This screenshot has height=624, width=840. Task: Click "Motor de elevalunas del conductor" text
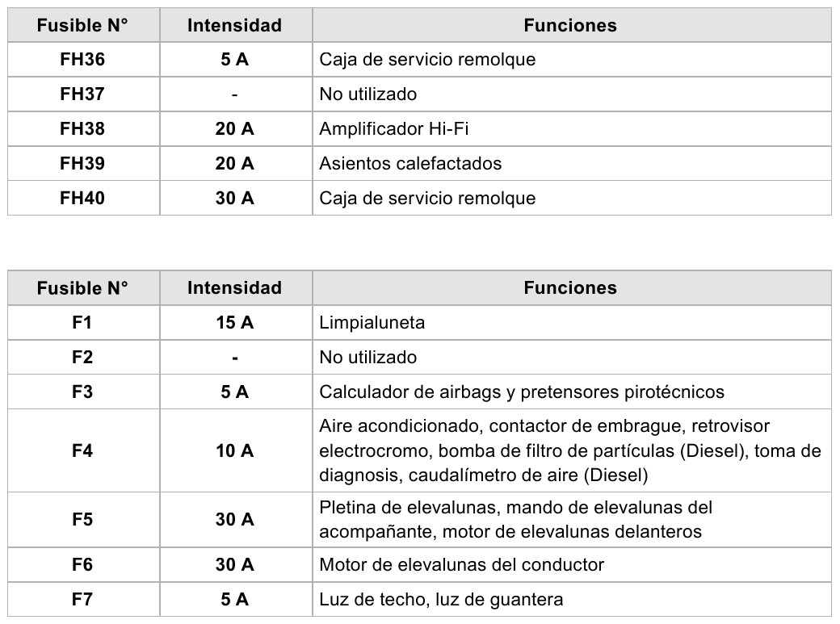(462, 565)
